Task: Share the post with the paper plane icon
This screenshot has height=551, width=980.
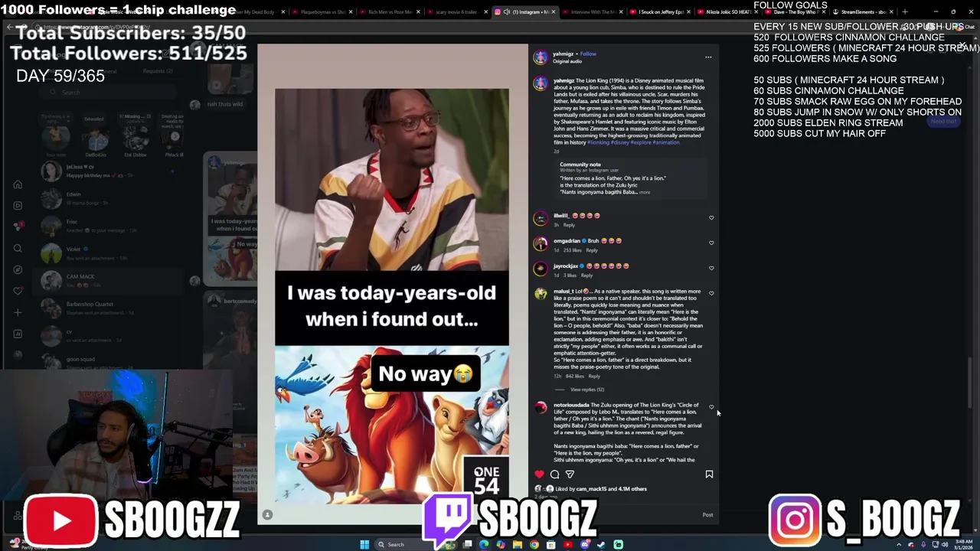Action: point(570,474)
